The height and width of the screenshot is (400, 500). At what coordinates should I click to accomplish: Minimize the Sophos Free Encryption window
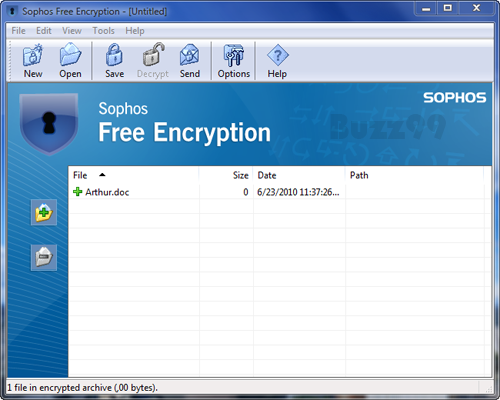point(426,9)
